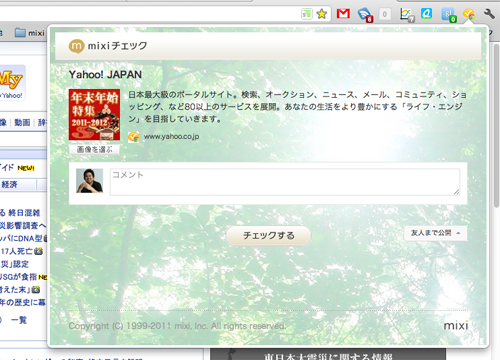Click the grey counter extension showing 0
Image resolution: width=500 pixels, height=360 pixels.
click(x=385, y=14)
